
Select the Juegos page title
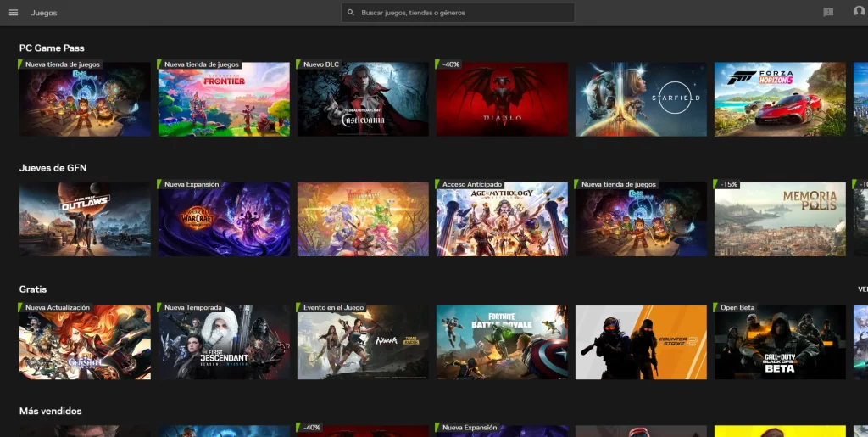(44, 13)
